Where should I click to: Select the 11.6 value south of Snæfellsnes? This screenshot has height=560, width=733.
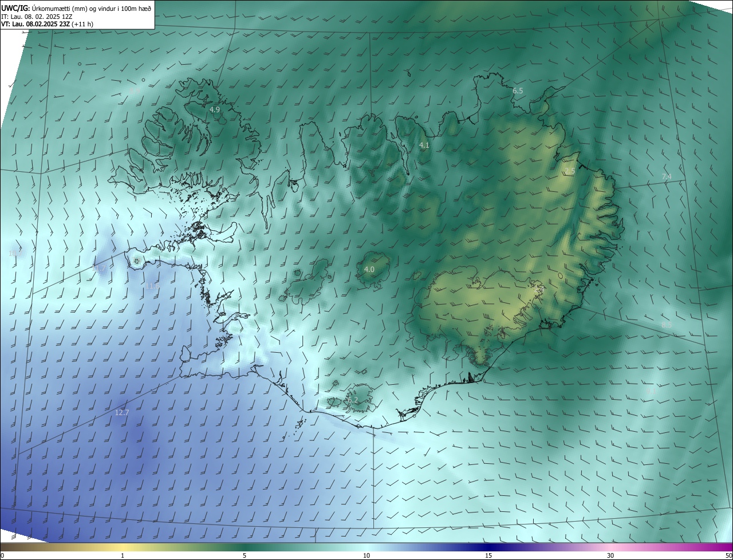(x=152, y=286)
